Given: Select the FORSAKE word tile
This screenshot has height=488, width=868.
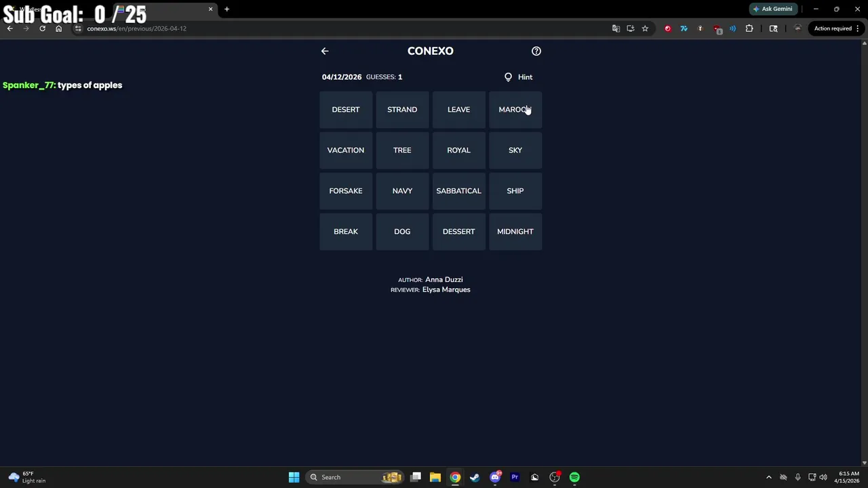Looking at the screenshot, I should click(x=346, y=191).
